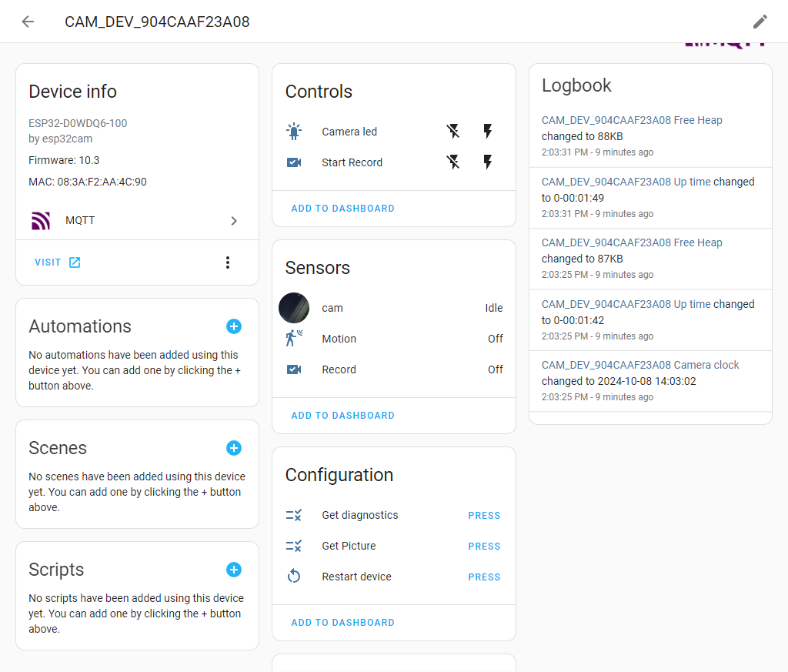The image size is (788, 672).
Task: Add a new script with plus icon
Action: pyautogui.click(x=234, y=570)
